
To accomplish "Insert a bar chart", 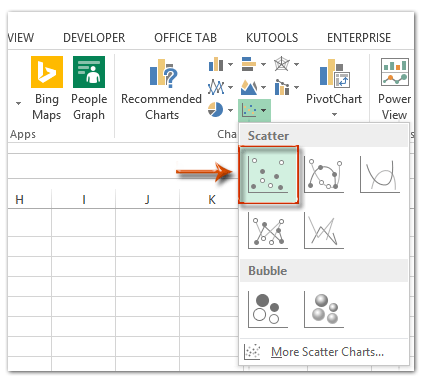I will pos(249,64).
